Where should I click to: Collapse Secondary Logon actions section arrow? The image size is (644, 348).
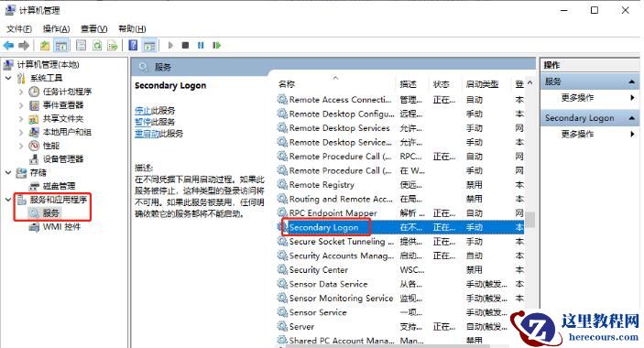632,118
